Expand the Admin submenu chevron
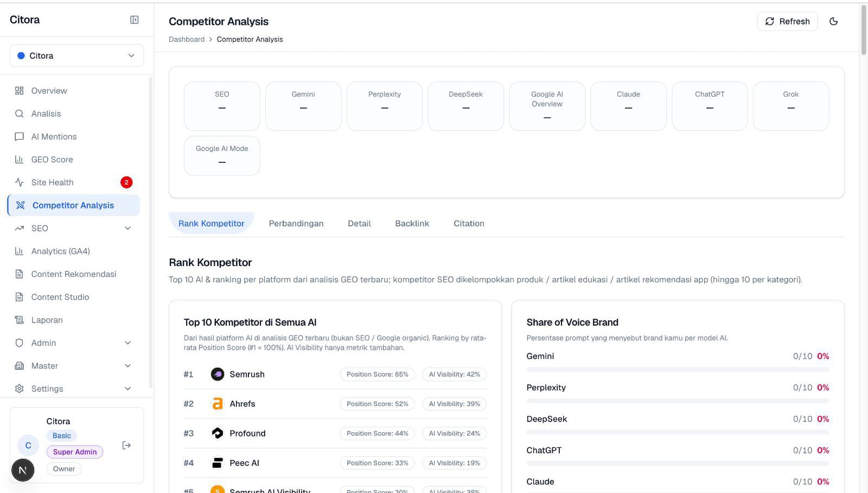 tap(128, 343)
